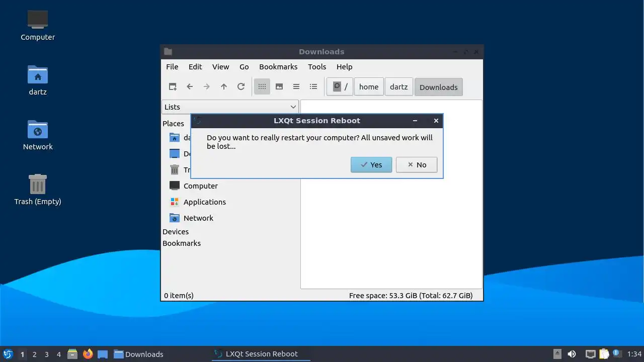644x362 pixels.
Task: Navigate to the dartz path button
Action: pyautogui.click(x=399, y=86)
